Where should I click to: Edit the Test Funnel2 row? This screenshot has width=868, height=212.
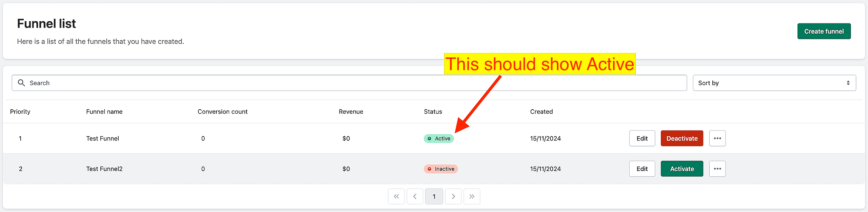642,169
